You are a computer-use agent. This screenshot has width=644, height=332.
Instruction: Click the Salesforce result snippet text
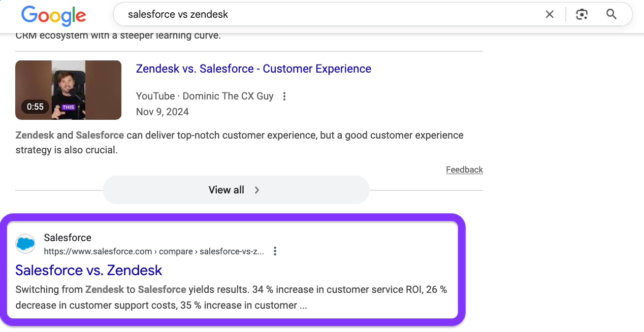click(x=231, y=297)
